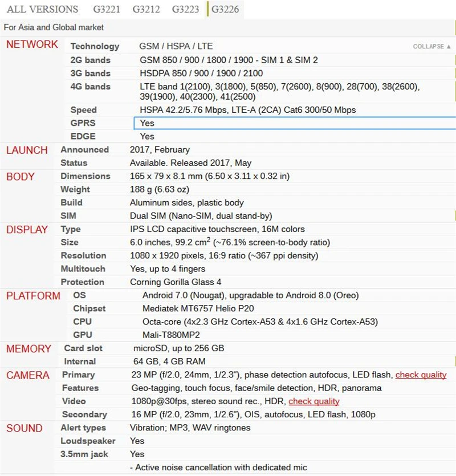Select 'GSM / HSPA / LTE' technology value
This screenshot has height=476, width=456.
(176, 46)
